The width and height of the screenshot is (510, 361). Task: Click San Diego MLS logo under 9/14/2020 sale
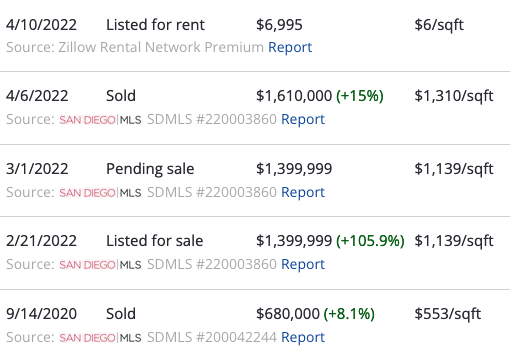point(100,338)
